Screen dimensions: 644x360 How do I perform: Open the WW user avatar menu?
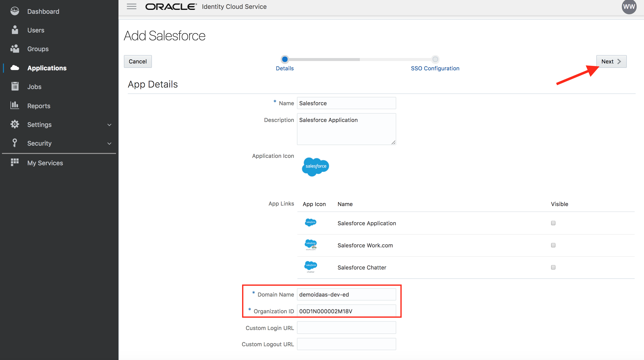[629, 7]
